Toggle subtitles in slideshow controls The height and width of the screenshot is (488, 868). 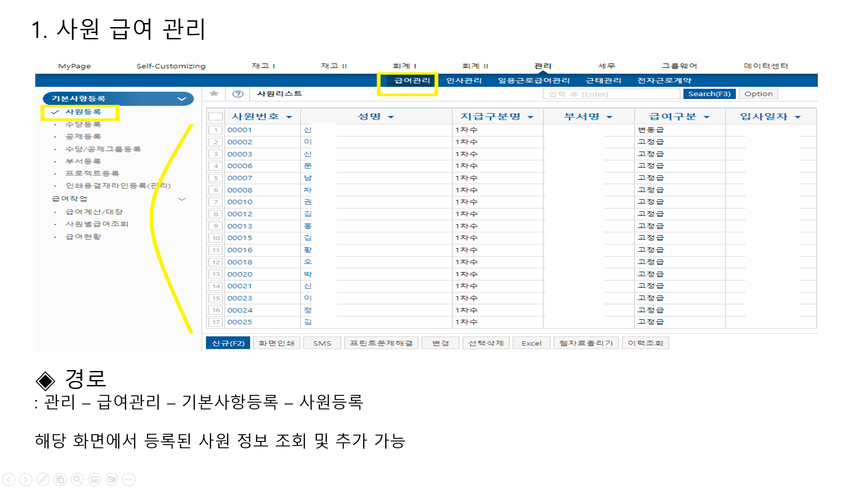pyautogui.click(x=94, y=479)
